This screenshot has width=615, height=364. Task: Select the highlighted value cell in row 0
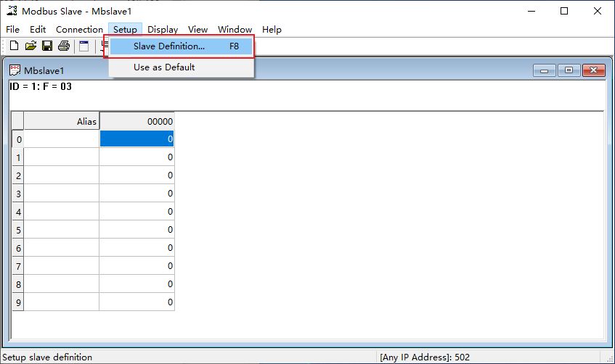(x=137, y=139)
